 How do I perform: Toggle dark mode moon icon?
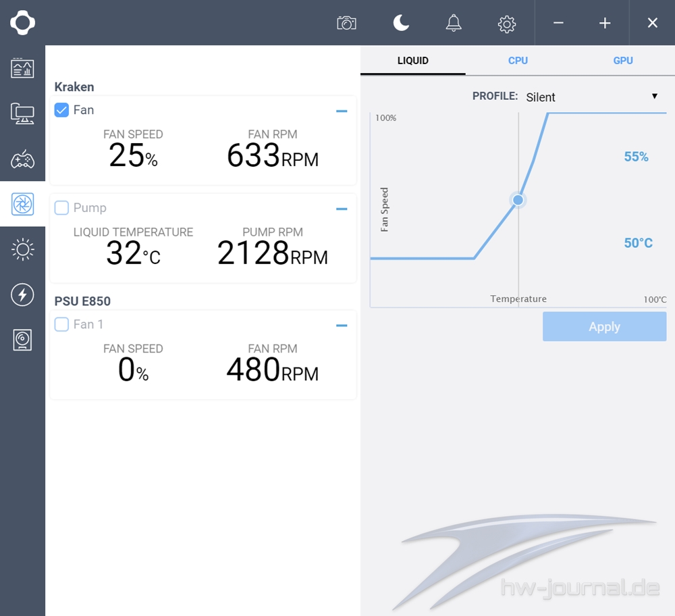tap(401, 23)
